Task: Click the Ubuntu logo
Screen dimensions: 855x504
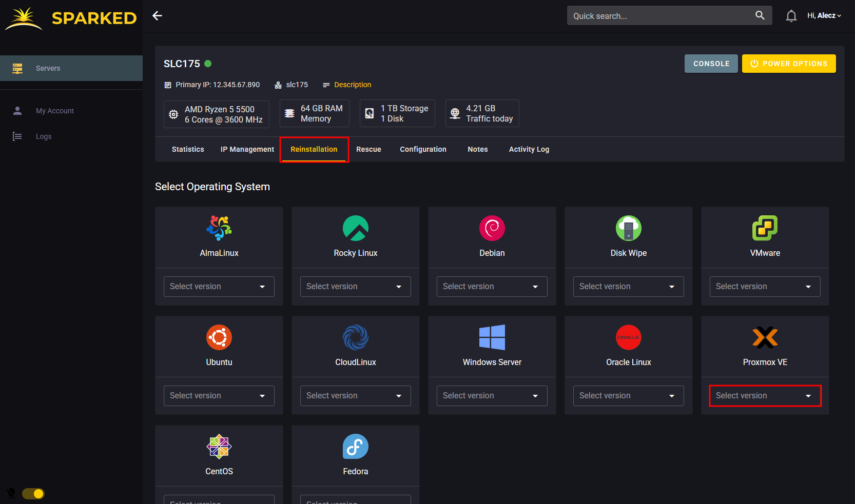Action: tap(219, 337)
